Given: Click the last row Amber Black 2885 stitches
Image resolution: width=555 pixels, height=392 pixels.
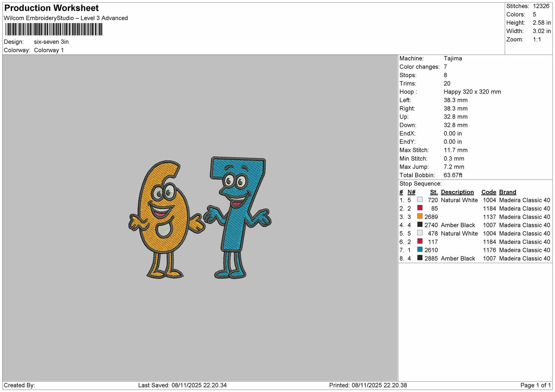Looking at the screenshot, I should coord(475,258).
